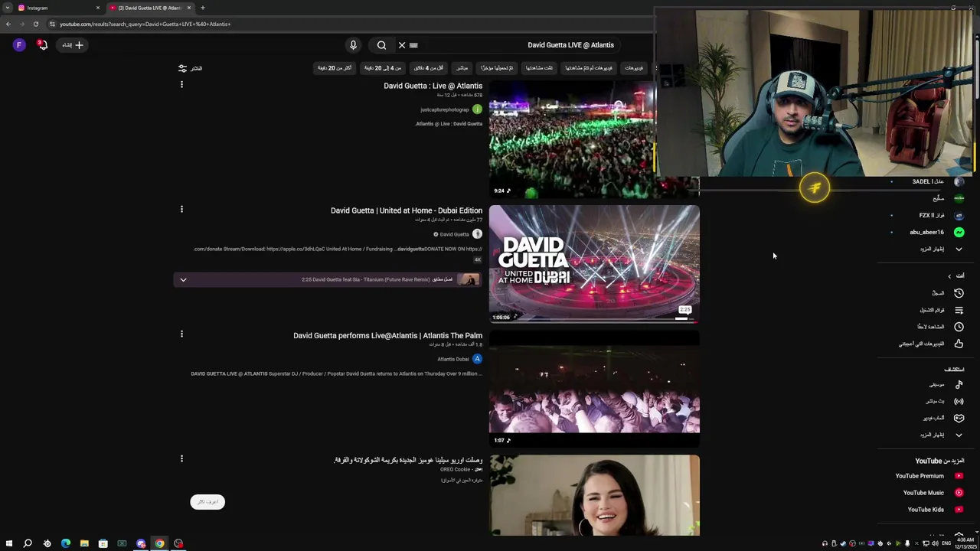The image size is (980, 551).
Task: Open the Atlantis Dubai channel avatar
Action: point(477,359)
